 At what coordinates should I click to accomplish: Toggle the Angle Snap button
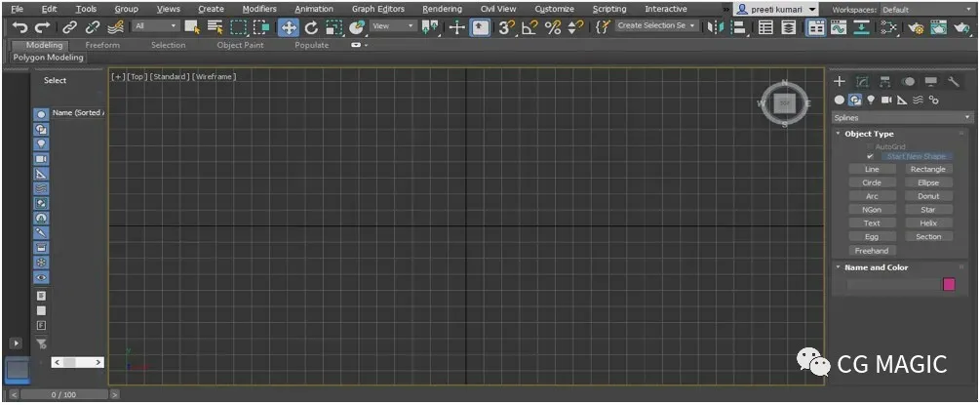click(x=529, y=27)
